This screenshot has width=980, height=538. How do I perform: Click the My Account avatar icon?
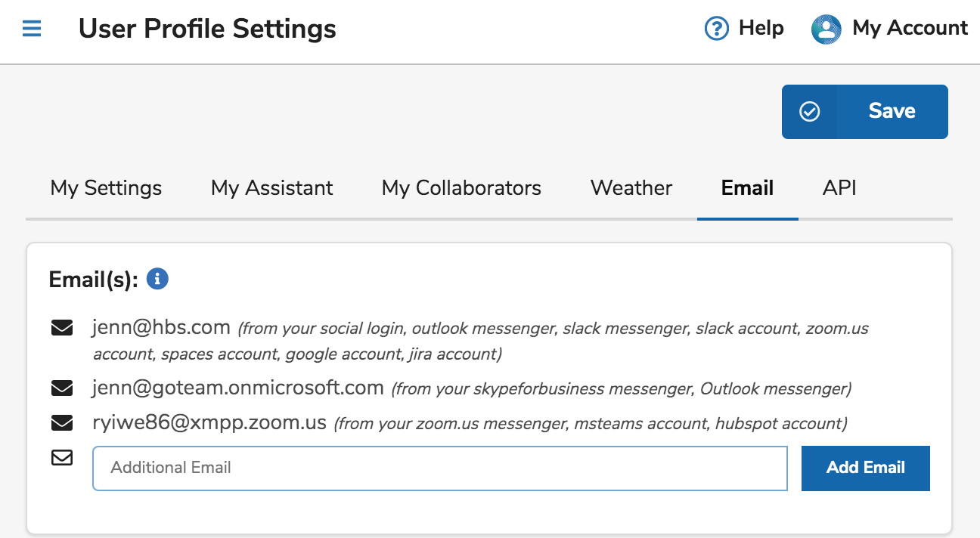tap(826, 29)
